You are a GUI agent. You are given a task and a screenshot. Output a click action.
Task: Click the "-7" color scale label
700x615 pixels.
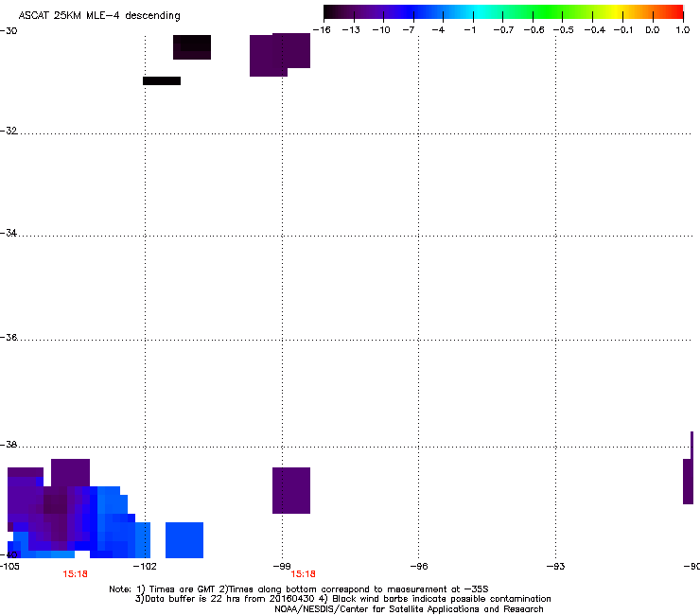[x=408, y=30]
